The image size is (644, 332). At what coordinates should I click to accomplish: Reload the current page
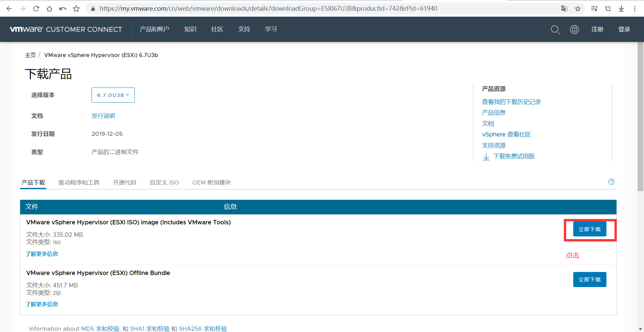36,9
